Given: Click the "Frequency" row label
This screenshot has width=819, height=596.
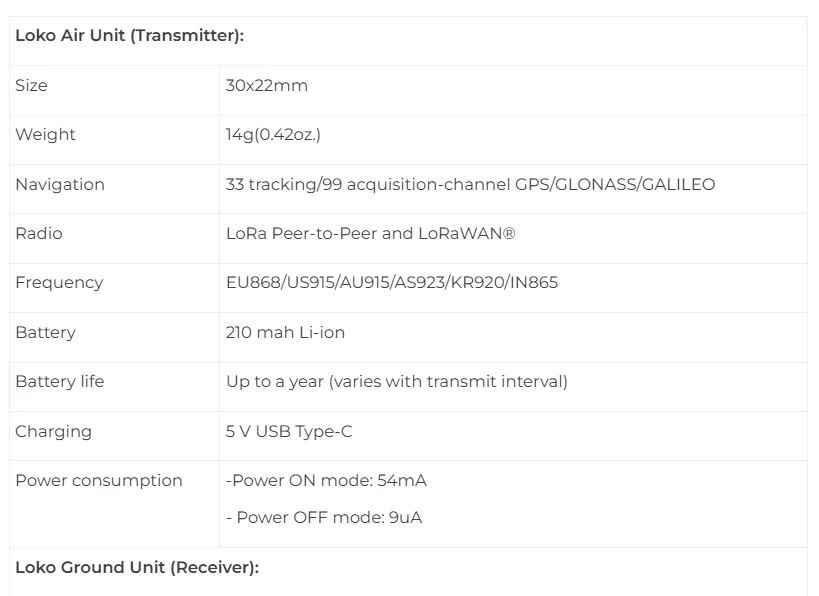Looking at the screenshot, I should (59, 283).
